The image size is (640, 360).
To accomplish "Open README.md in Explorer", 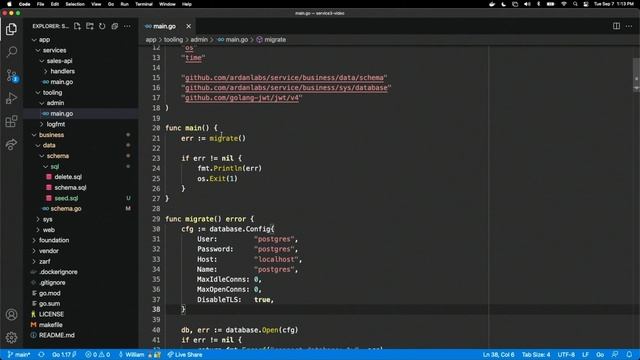I will (x=56, y=336).
